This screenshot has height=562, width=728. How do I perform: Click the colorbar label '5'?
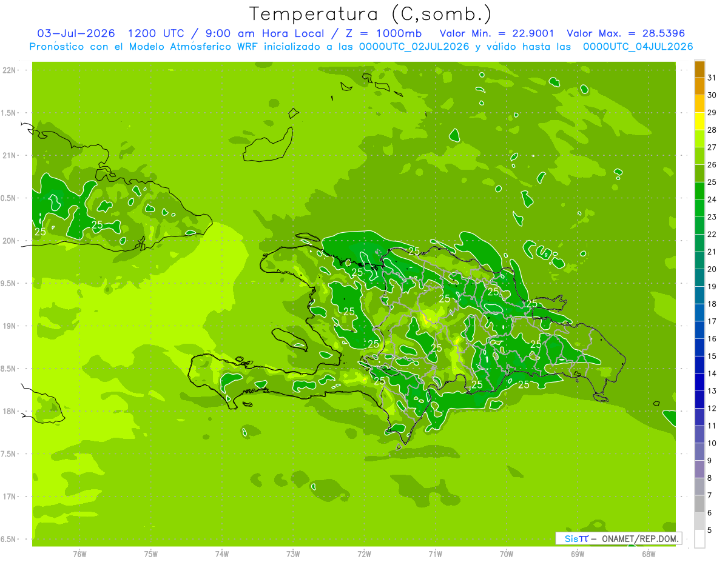(709, 530)
